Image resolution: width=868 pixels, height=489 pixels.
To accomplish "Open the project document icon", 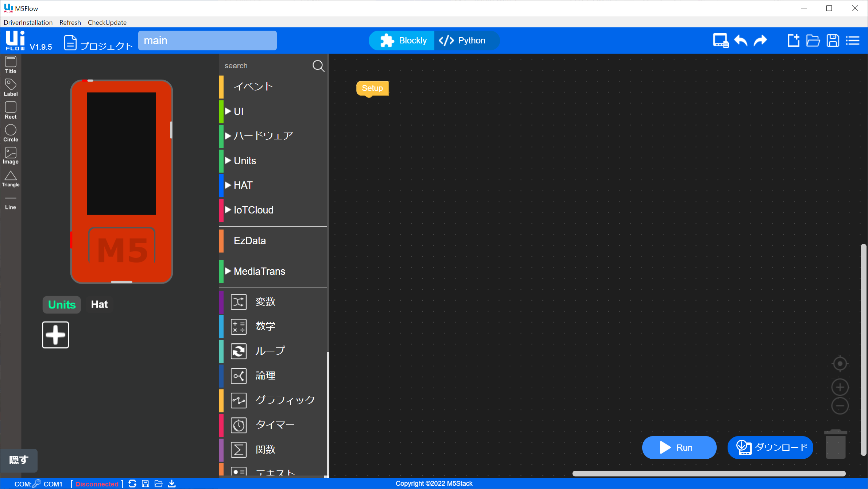I will point(70,42).
